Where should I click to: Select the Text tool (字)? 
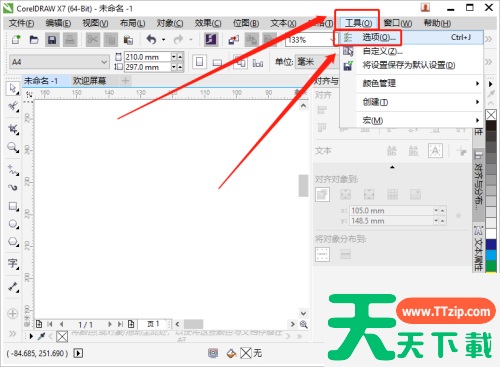click(x=13, y=263)
